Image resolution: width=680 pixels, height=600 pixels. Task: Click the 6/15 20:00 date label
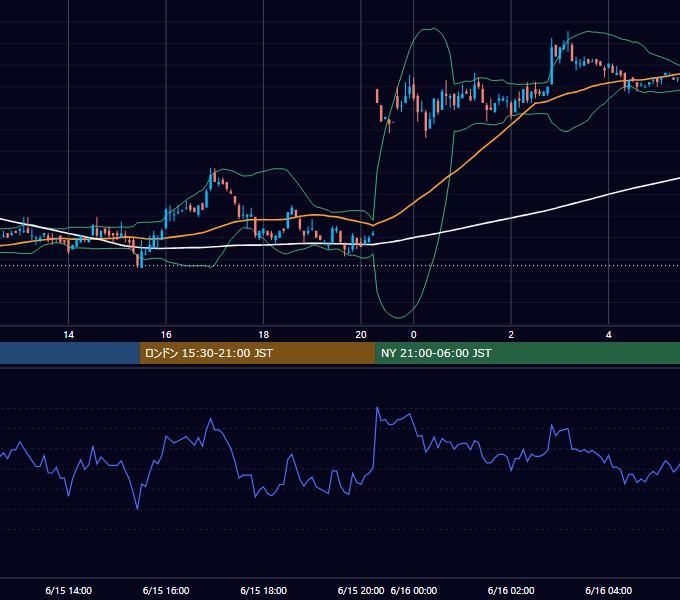click(361, 590)
